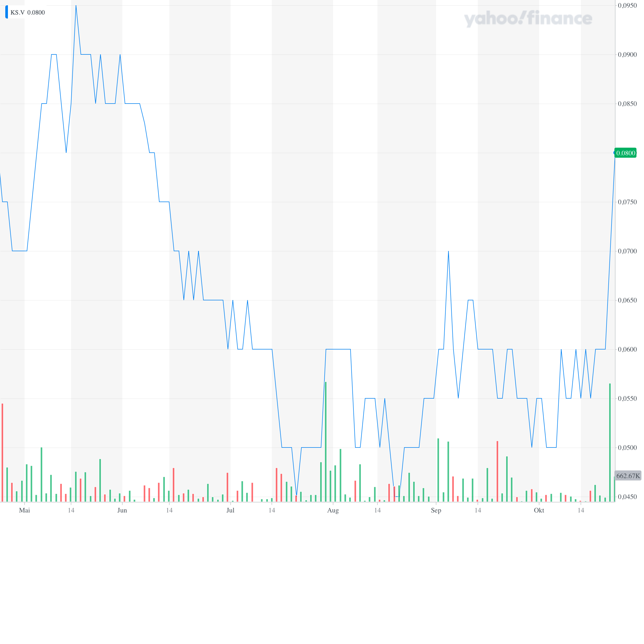644x644 pixels.
Task: Click the Mai label on the date axis
Action: [24, 510]
